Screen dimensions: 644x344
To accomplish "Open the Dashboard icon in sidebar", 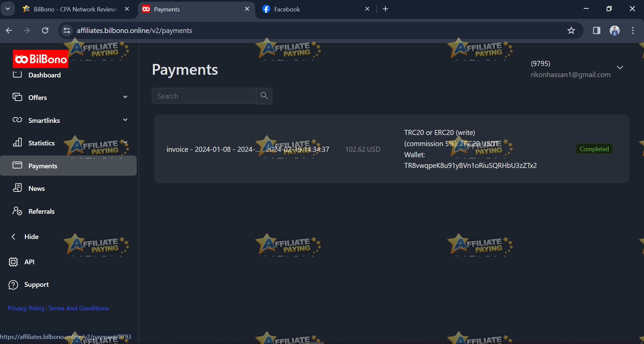I will (17, 75).
